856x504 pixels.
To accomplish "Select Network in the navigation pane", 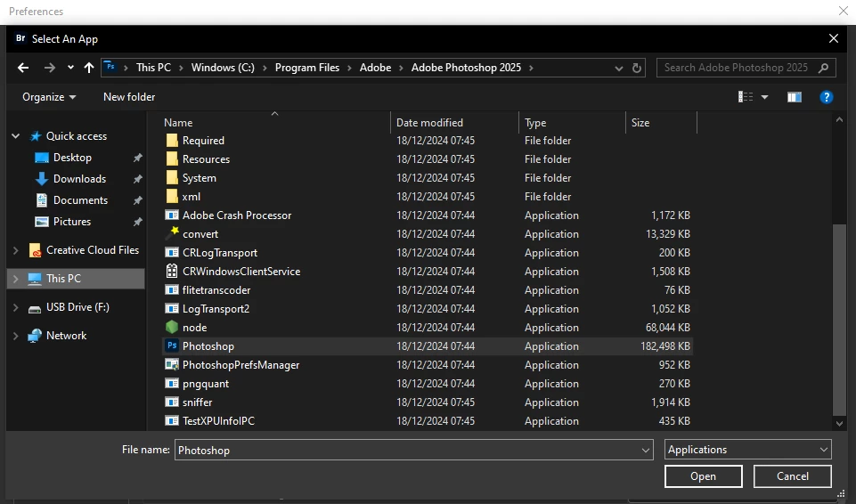I will [x=66, y=336].
